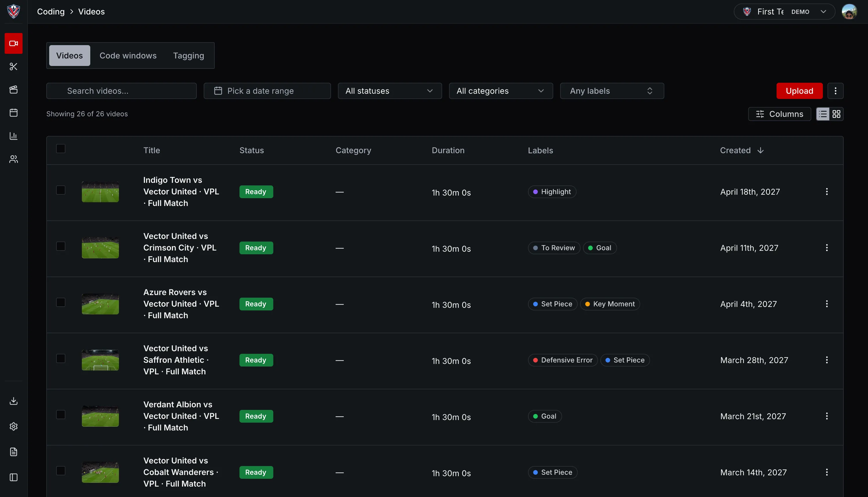
Task: Open the Pick a date range picker
Action: 267,91
